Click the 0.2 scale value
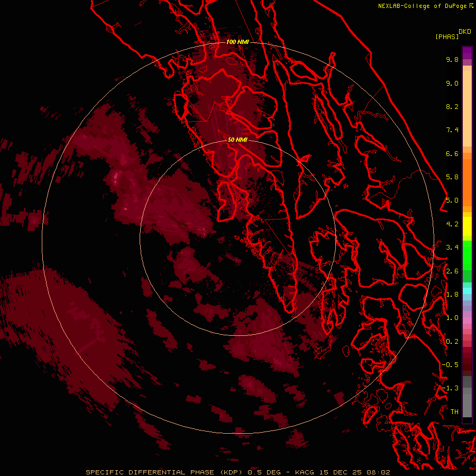The image size is (476, 476). tap(452, 342)
